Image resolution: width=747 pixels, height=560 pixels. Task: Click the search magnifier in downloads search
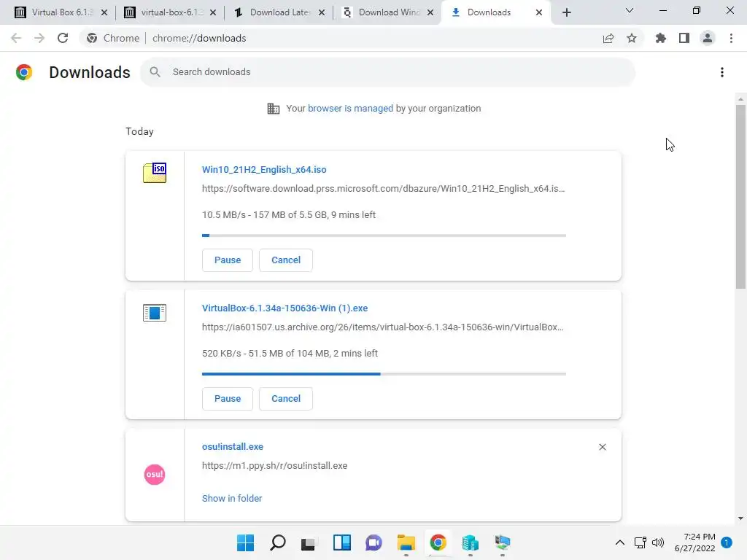click(x=155, y=72)
